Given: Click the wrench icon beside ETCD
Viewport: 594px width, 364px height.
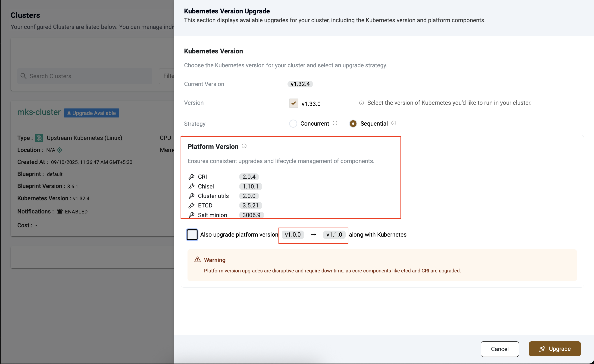Looking at the screenshot, I should [x=191, y=206].
